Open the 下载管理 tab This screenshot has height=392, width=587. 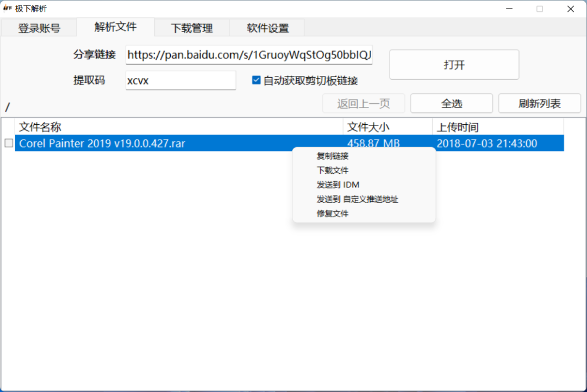tap(192, 28)
